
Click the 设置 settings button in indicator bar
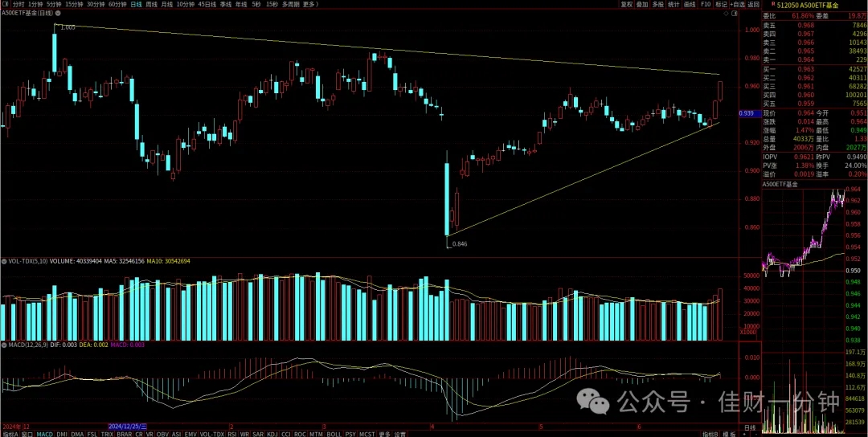click(x=400, y=435)
